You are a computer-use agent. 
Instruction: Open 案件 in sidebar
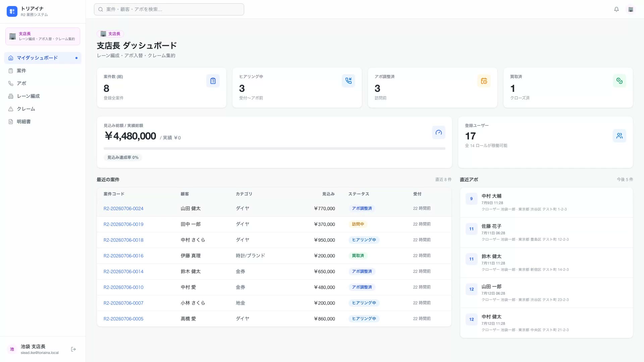[x=43, y=71]
